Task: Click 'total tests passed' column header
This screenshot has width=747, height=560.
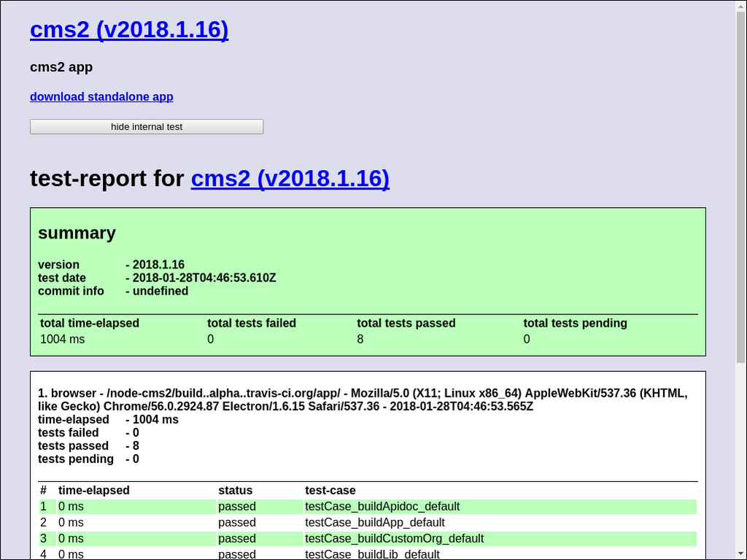Action: 406,323
